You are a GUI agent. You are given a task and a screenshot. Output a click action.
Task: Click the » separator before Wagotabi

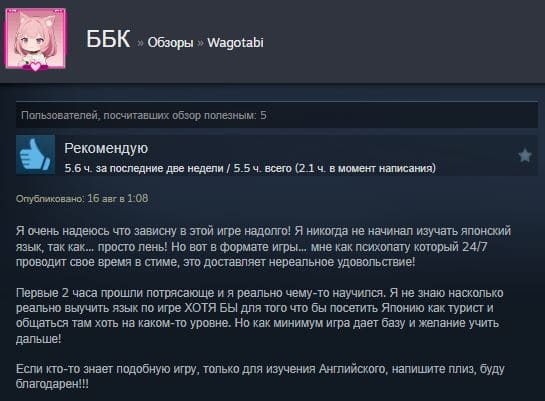(x=201, y=43)
